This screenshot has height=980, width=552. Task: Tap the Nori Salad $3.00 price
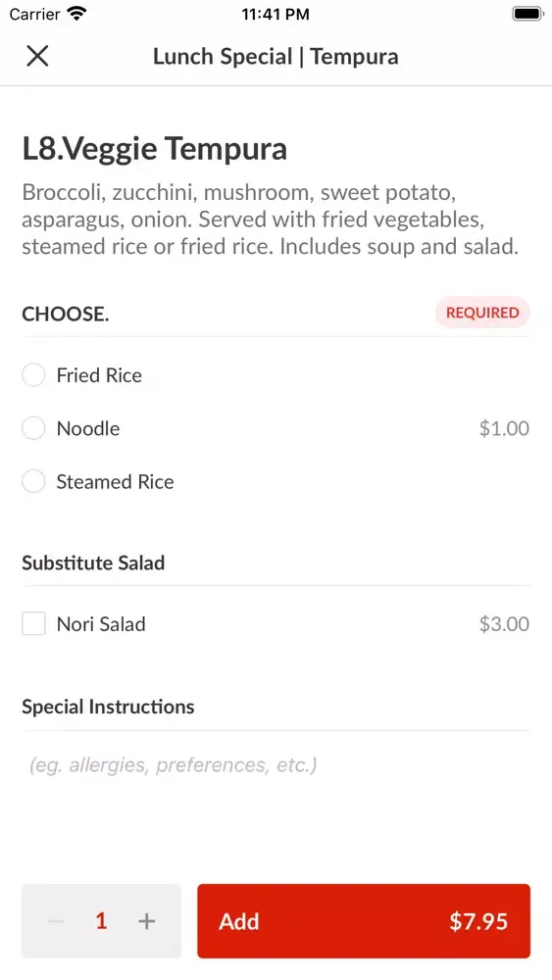(x=504, y=623)
